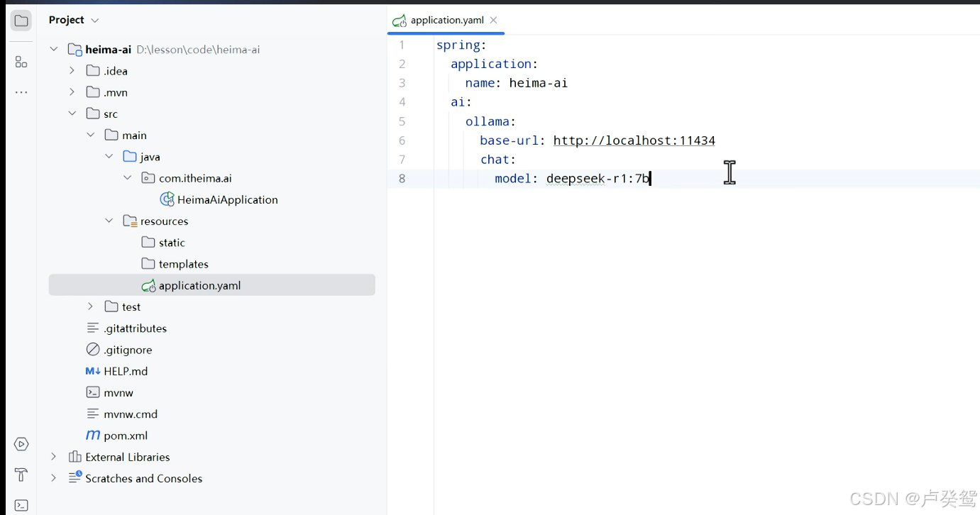Expand the test folder
The width and height of the screenshot is (980, 515).
90,306
